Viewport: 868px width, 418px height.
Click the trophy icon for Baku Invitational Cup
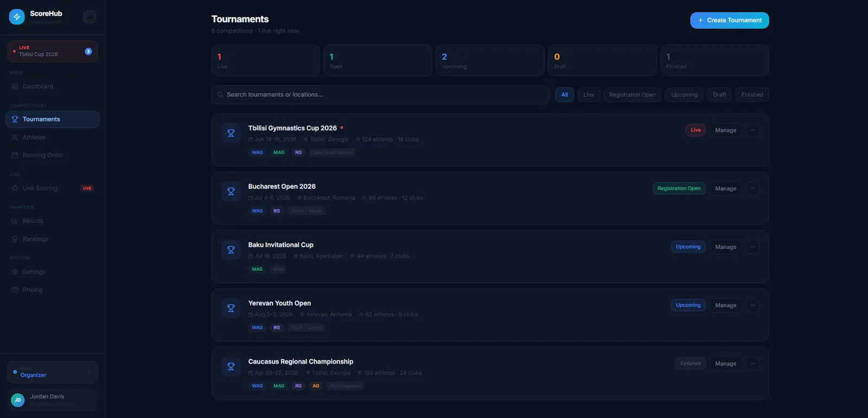[x=231, y=250]
